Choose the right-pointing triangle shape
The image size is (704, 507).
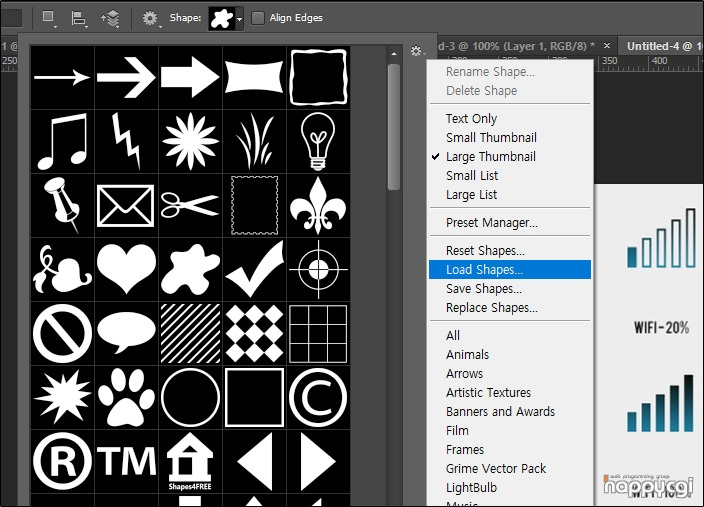pos(318,461)
